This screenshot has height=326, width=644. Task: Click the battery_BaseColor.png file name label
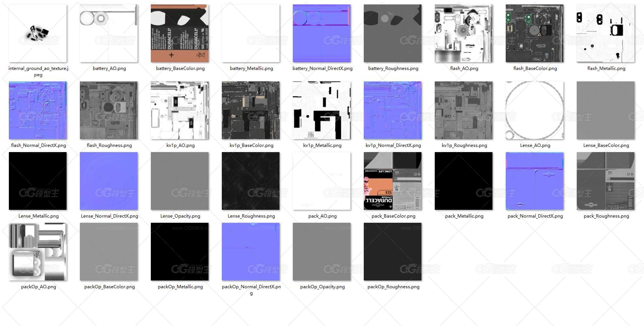pos(180,68)
